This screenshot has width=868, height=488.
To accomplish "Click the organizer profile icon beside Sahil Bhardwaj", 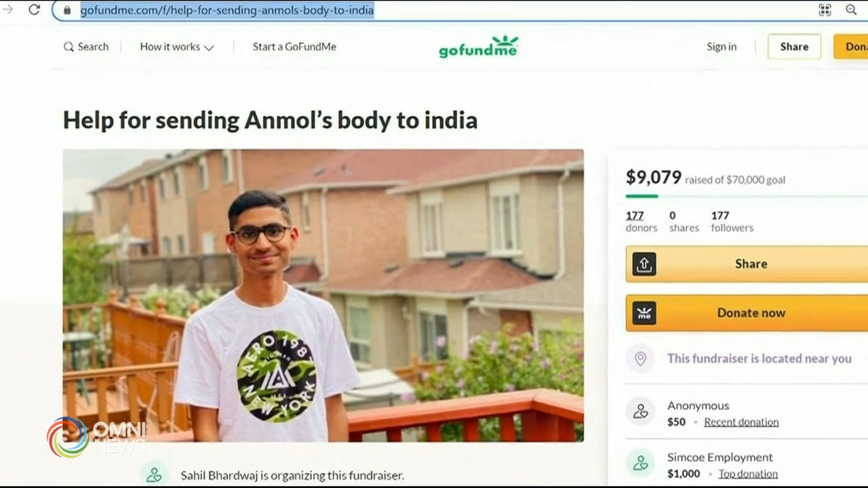I will (154, 474).
